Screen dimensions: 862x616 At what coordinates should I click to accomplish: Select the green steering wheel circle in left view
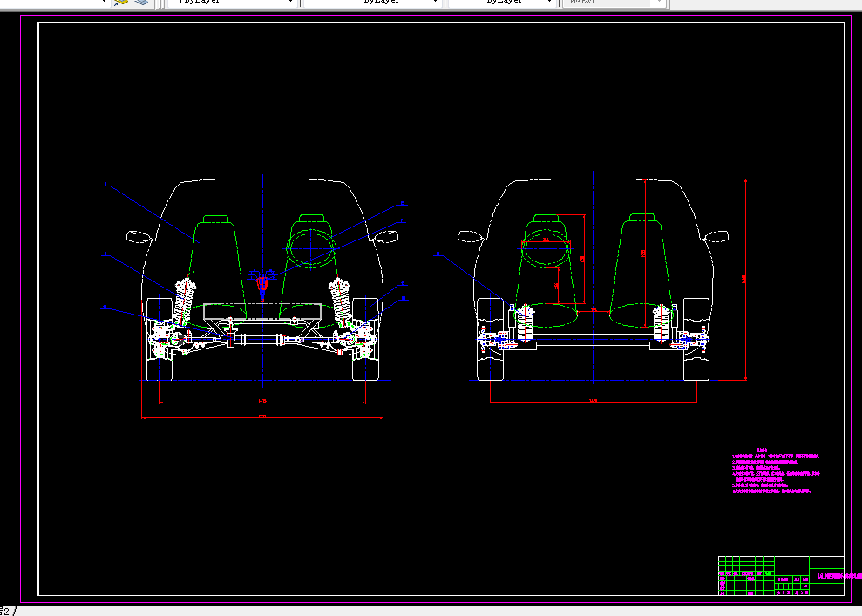coord(310,249)
